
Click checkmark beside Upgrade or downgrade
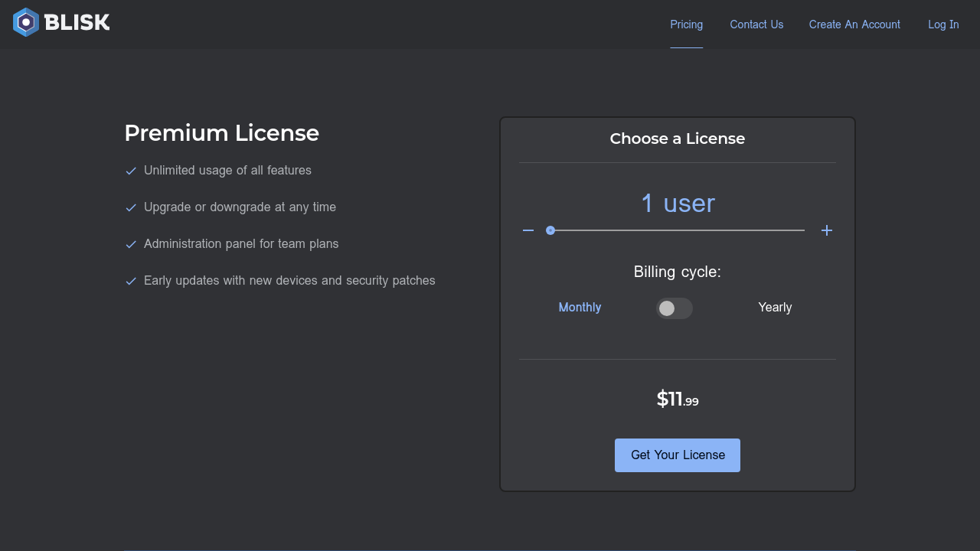(x=131, y=207)
